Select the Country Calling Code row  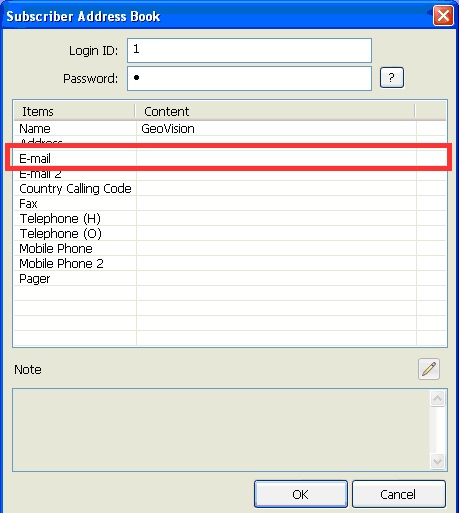click(230, 188)
